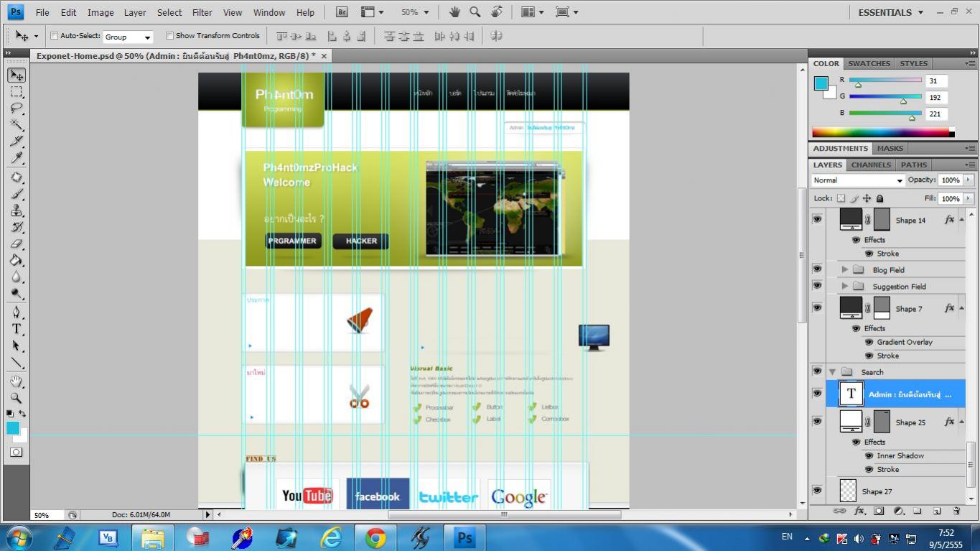Select the Paint Bucket tool

pyautogui.click(x=16, y=260)
